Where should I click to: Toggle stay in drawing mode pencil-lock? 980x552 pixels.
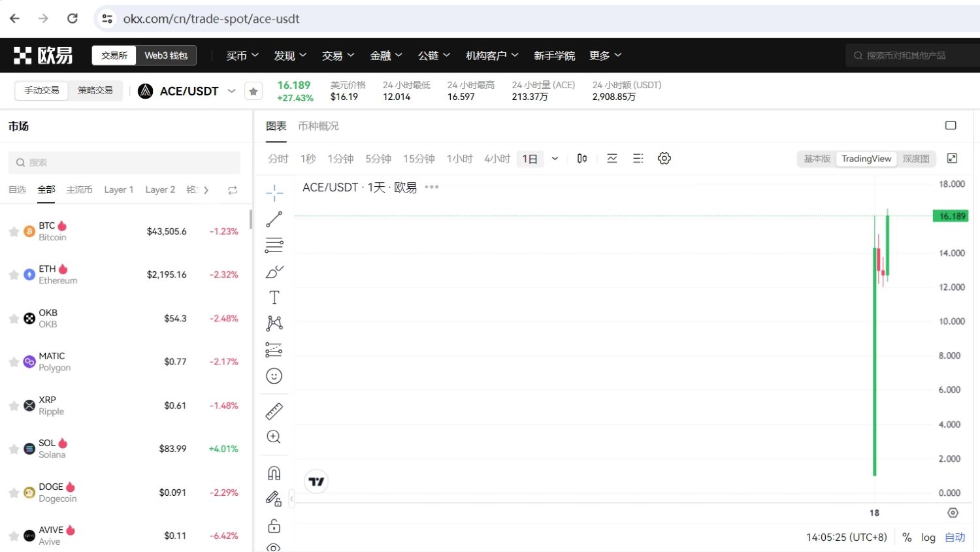click(274, 499)
